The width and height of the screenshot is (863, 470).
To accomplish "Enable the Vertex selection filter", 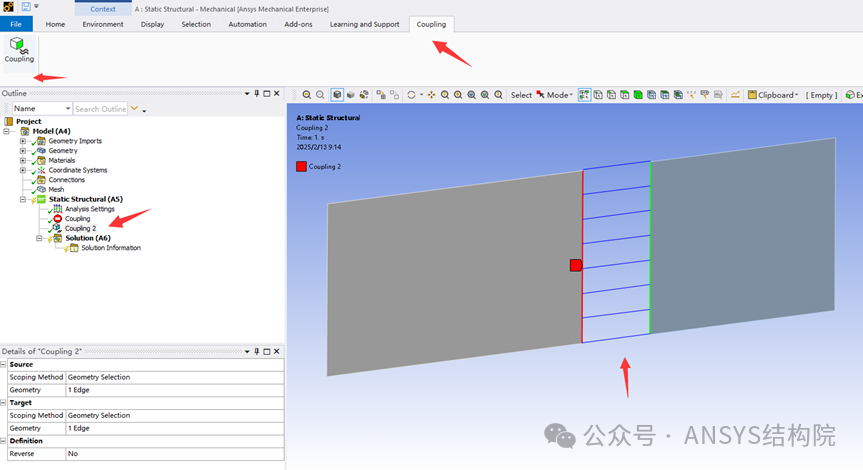I will 598,95.
